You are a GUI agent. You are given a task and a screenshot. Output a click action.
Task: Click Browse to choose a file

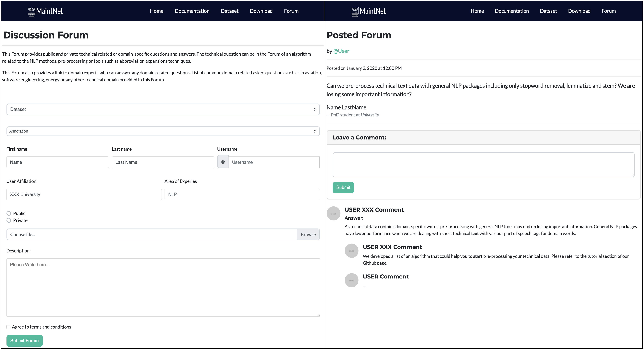(308, 234)
